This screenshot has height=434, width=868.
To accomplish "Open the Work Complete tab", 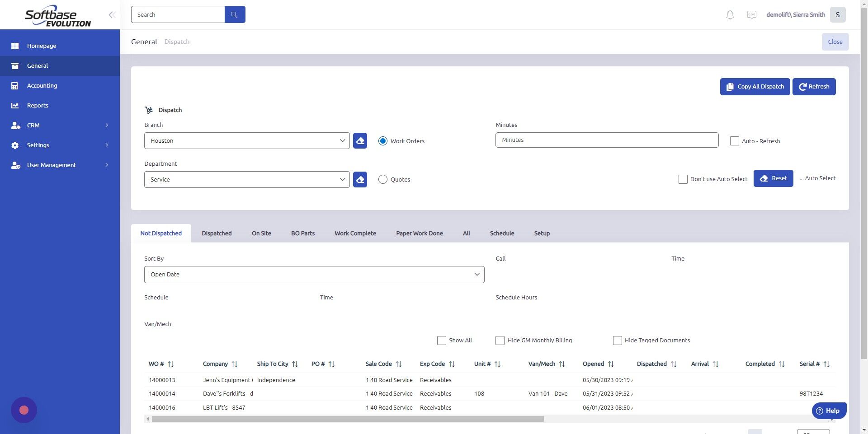I will pos(355,233).
